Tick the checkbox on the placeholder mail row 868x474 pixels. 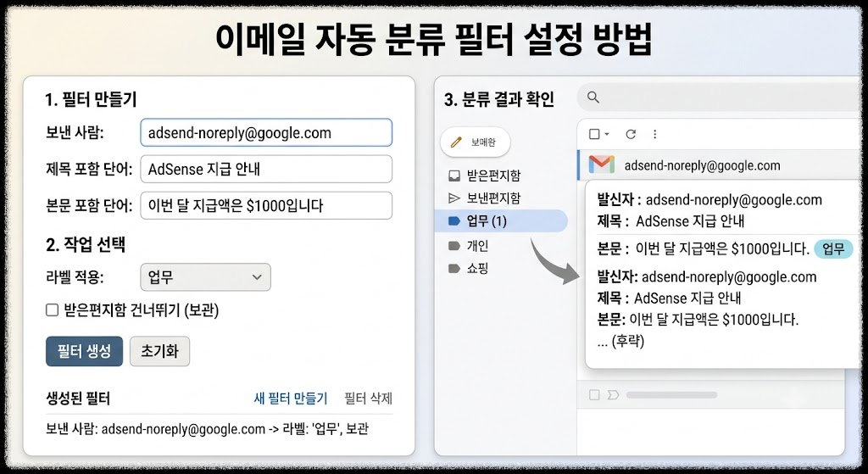594,395
